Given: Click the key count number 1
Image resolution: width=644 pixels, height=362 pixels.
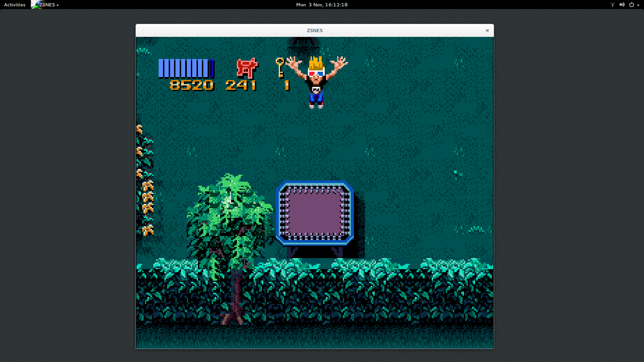Looking at the screenshot, I should tap(286, 85).
